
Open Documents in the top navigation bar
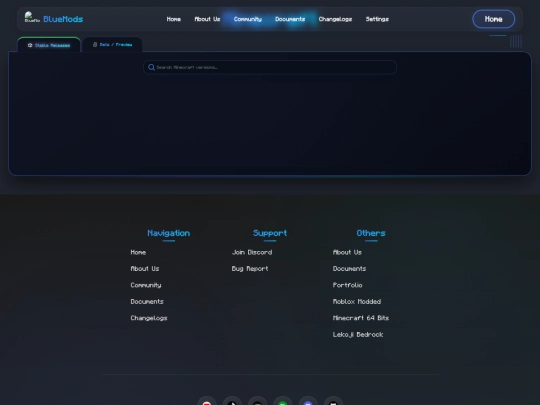click(x=290, y=19)
